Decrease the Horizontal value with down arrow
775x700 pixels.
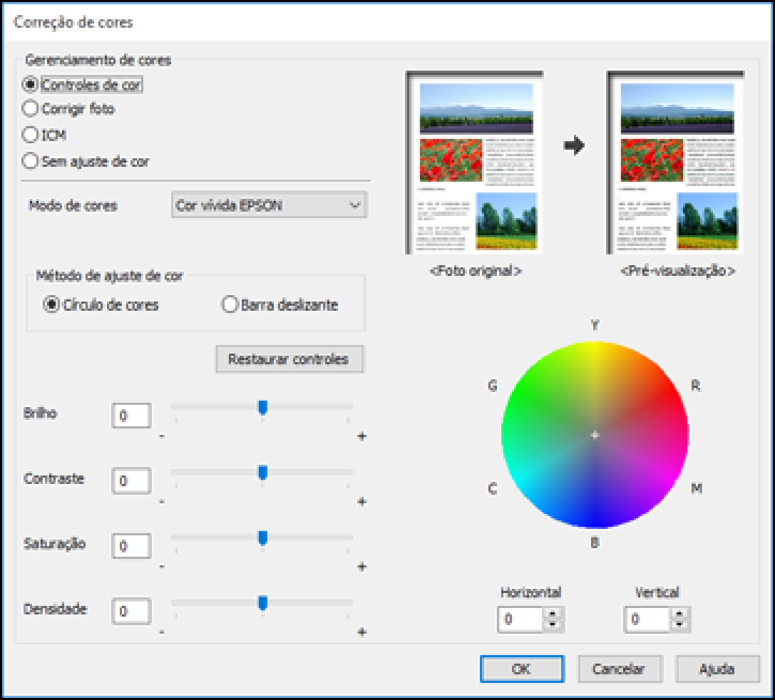click(x=553, y=625)
